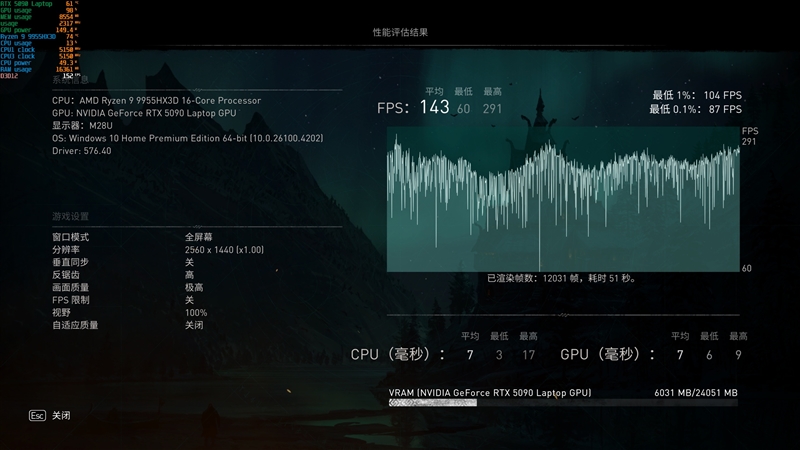Select the 性能评估结果 title heading
The image size is (800, 450).
tap(400, 32)
